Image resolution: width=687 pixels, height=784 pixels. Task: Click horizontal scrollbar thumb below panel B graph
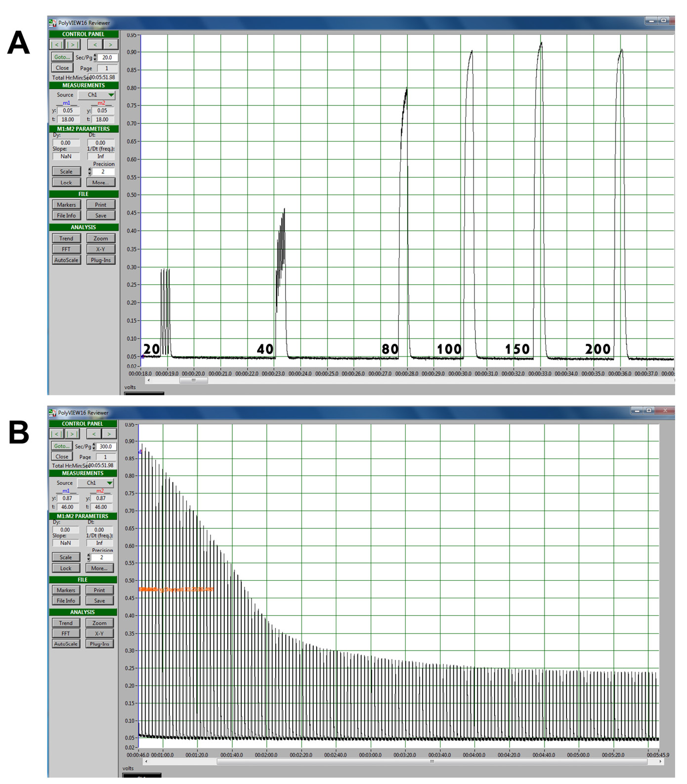tap(431, 762)
